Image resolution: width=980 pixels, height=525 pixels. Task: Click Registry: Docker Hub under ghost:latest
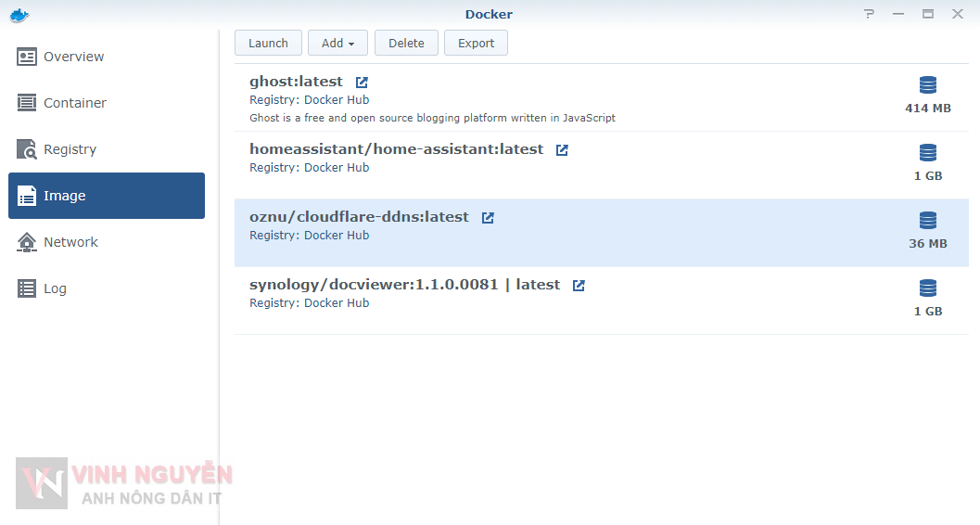pos(310,100)
